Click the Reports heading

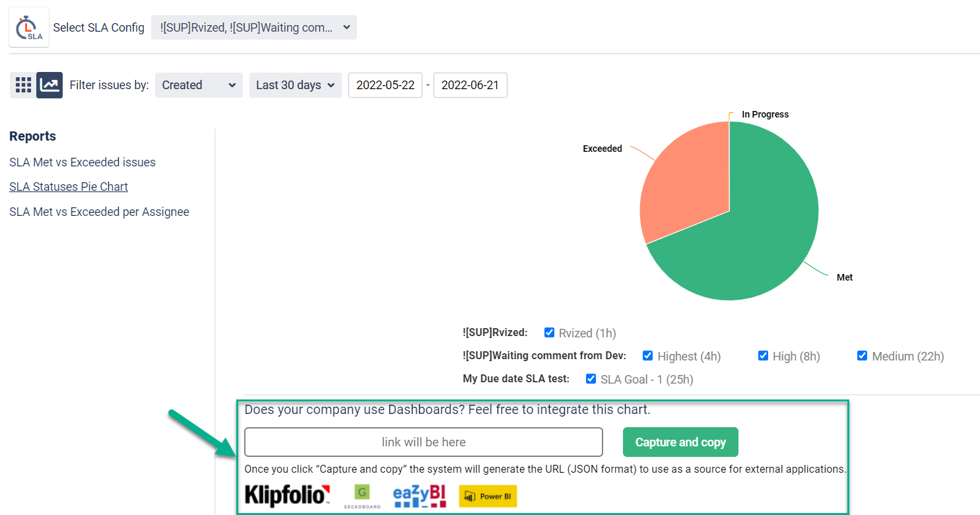pyautogui.click(x=33, y=137)
